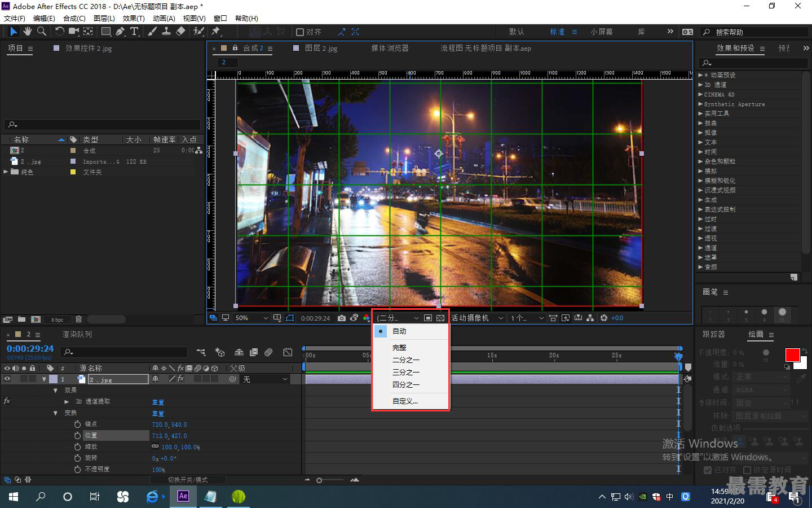The width and height of the screenshot is (812, 508).
Task: Expand the 扭曲 effects category
Action: 700,122
